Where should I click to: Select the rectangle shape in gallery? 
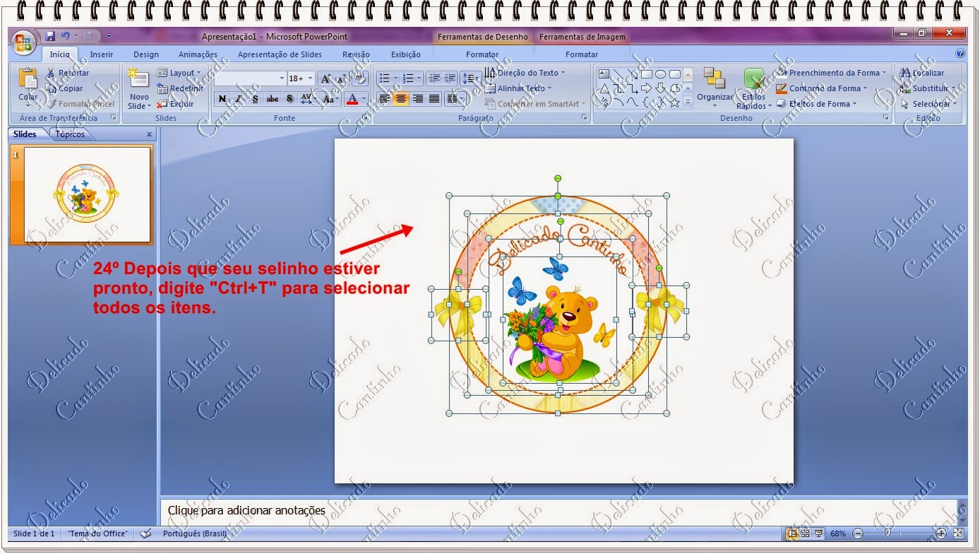[646, 73]
